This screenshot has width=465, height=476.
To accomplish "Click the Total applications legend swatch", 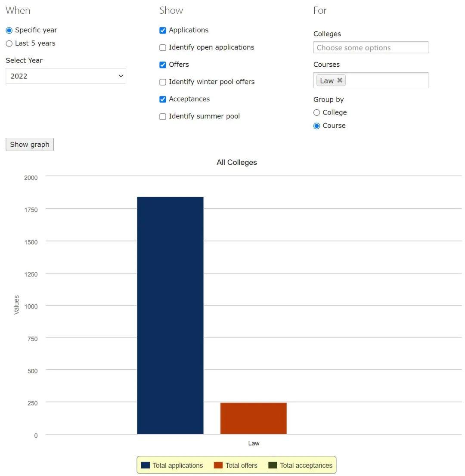I will tap(146, 465).
